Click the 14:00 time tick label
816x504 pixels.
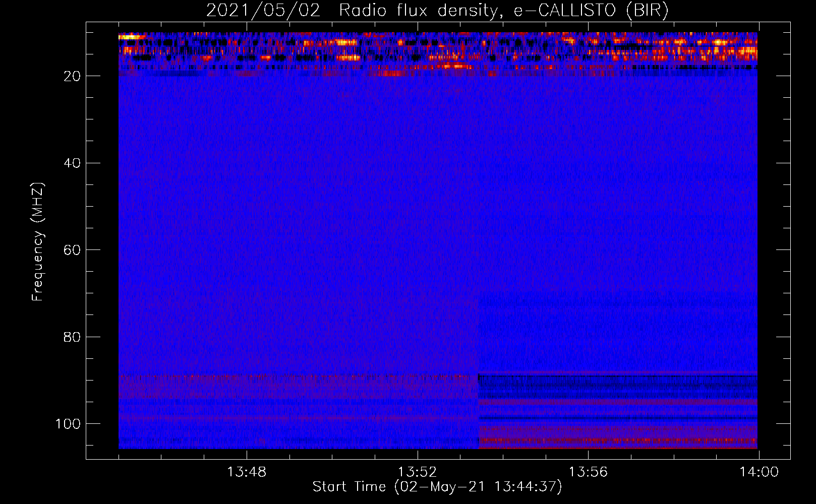(x=759, y=472)
